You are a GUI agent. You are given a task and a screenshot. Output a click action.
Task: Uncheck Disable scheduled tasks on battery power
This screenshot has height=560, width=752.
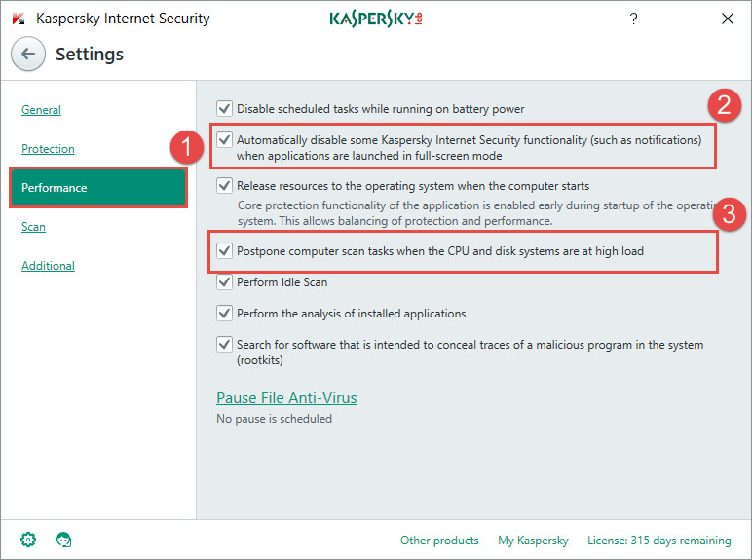(x=224, y=108)
